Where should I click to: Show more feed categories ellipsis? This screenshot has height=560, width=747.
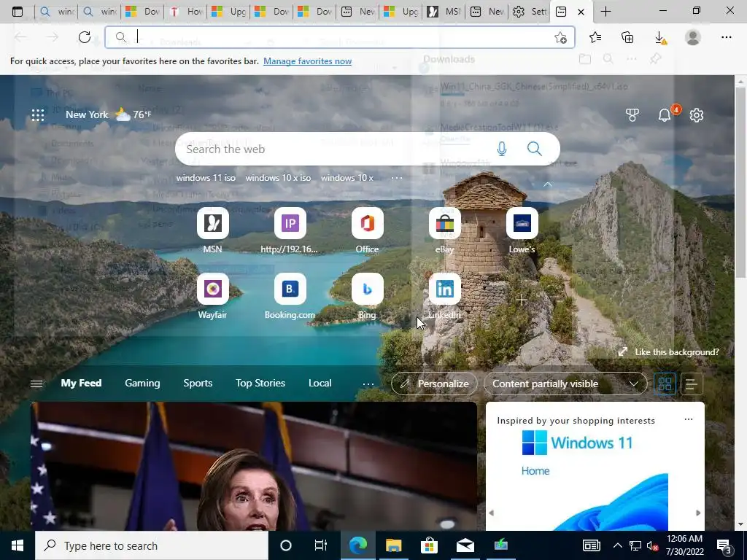368,384
